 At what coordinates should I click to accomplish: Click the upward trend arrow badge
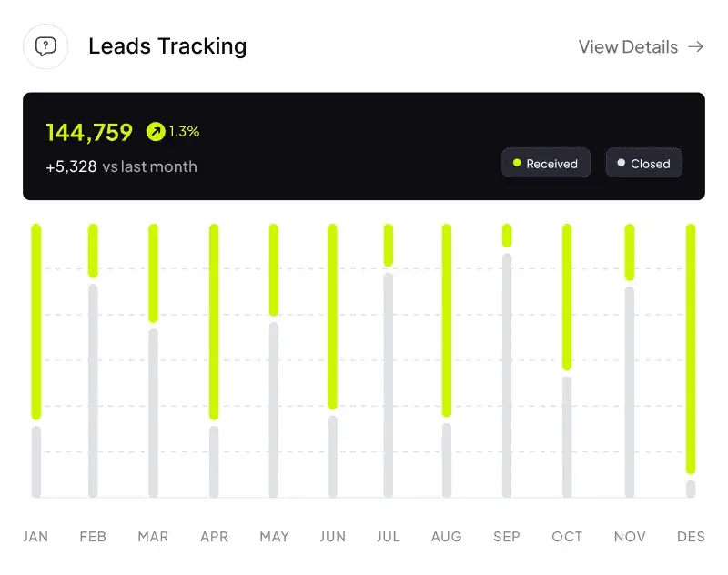pos(156,131)
